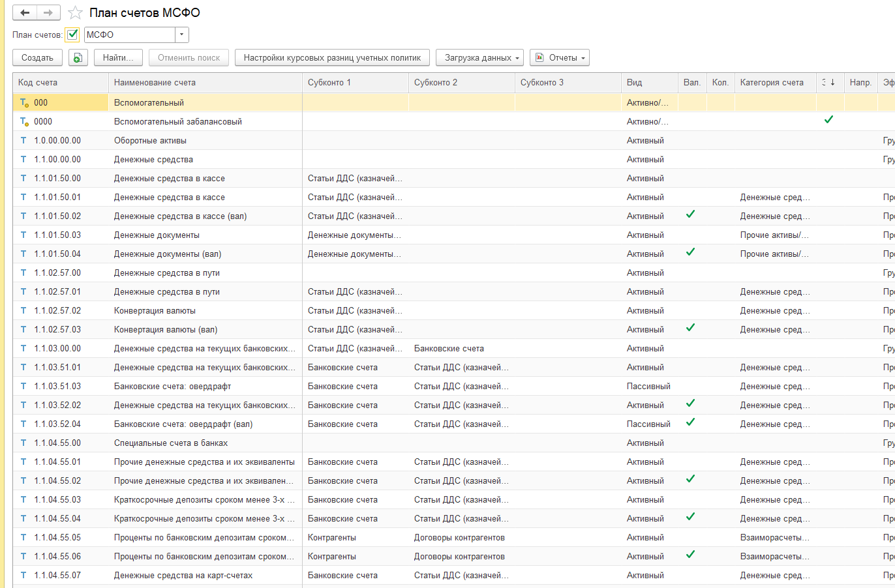
Task: Click the copy account icon button
Action: 78,58
